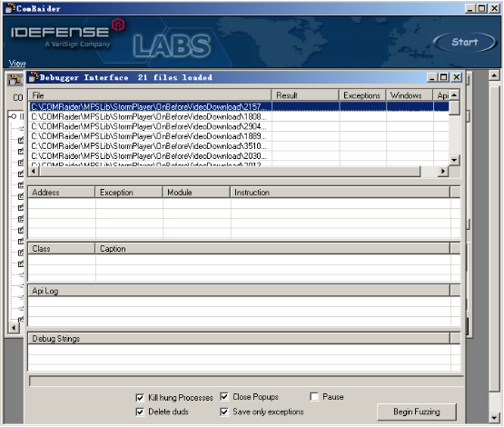This screenshot has height=427, width=504.
Task: Click the Windows column header
Action: 410,95
